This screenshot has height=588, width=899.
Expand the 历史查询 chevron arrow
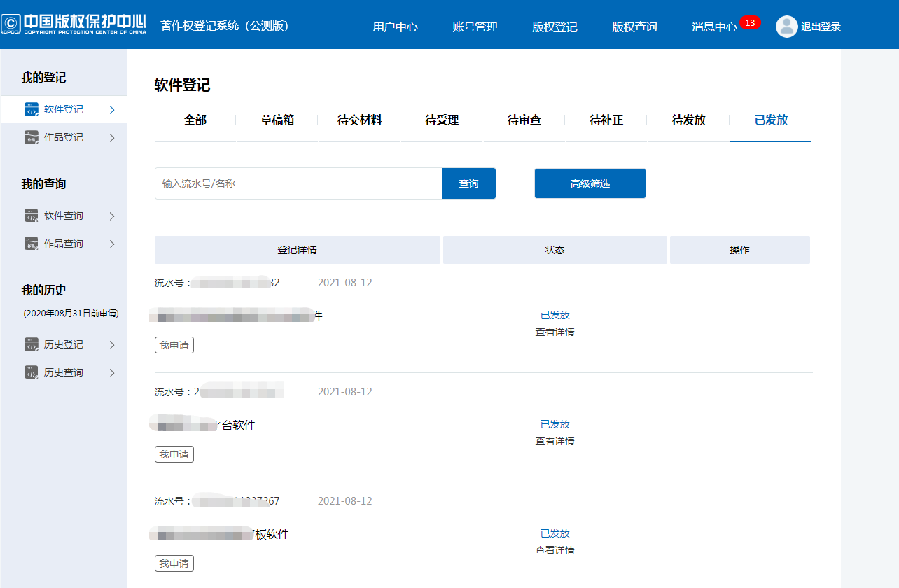click(x=112, y=372)
